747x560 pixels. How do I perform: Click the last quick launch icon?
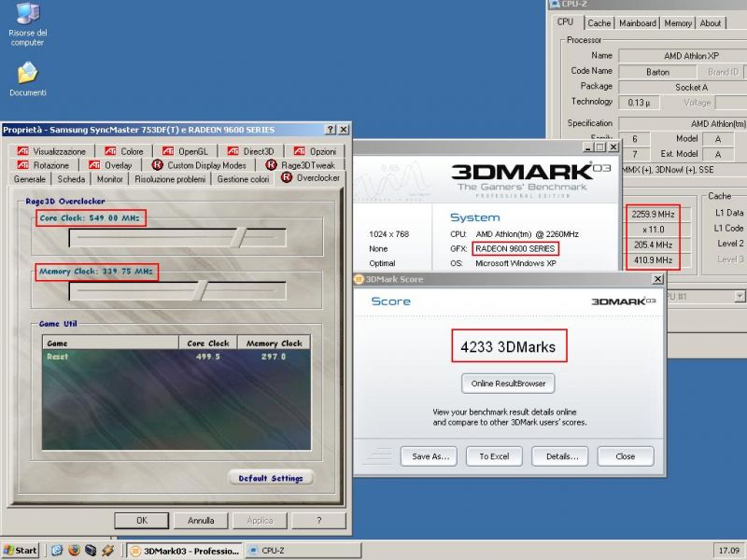pos(107,551)
